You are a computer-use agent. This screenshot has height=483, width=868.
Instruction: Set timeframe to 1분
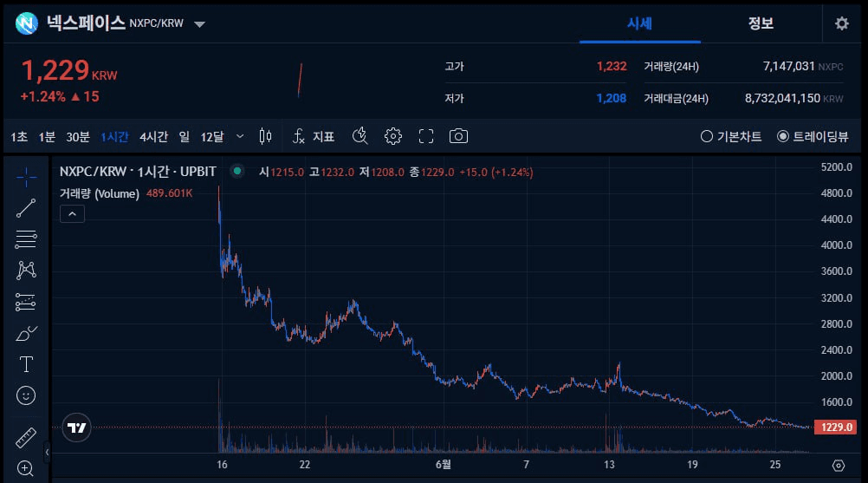coord(47,137)
